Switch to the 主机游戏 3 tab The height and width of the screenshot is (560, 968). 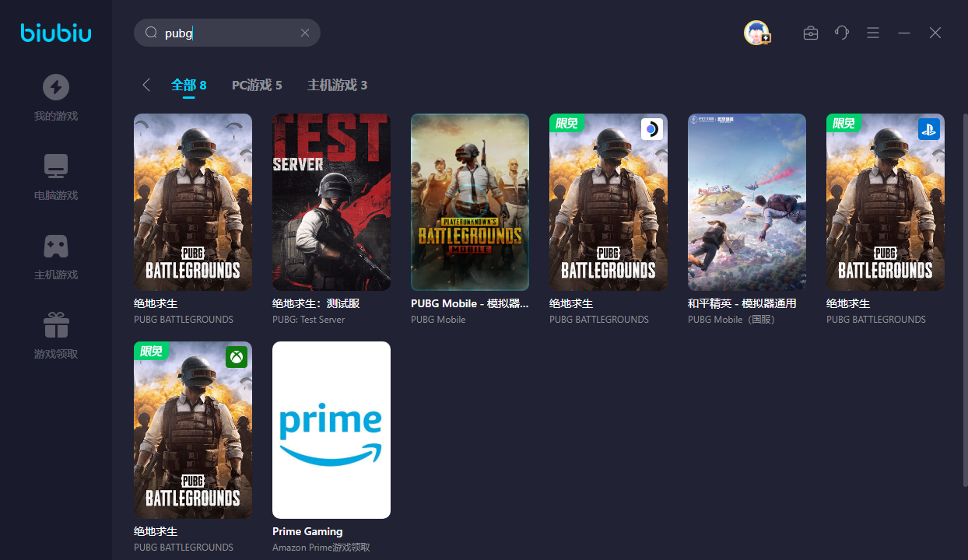pyautogui.click(x=337, y=85)
